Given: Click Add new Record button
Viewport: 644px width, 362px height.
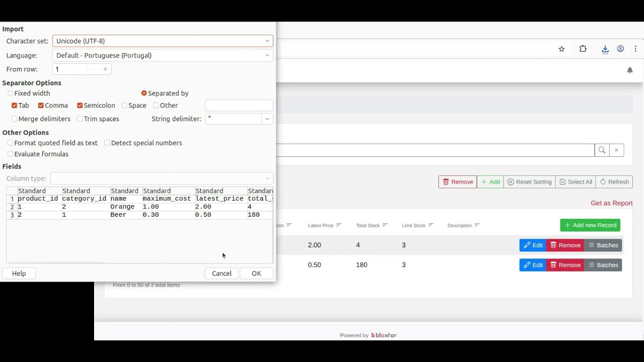Looking at the screenshot, I should [x=590, y=225].
